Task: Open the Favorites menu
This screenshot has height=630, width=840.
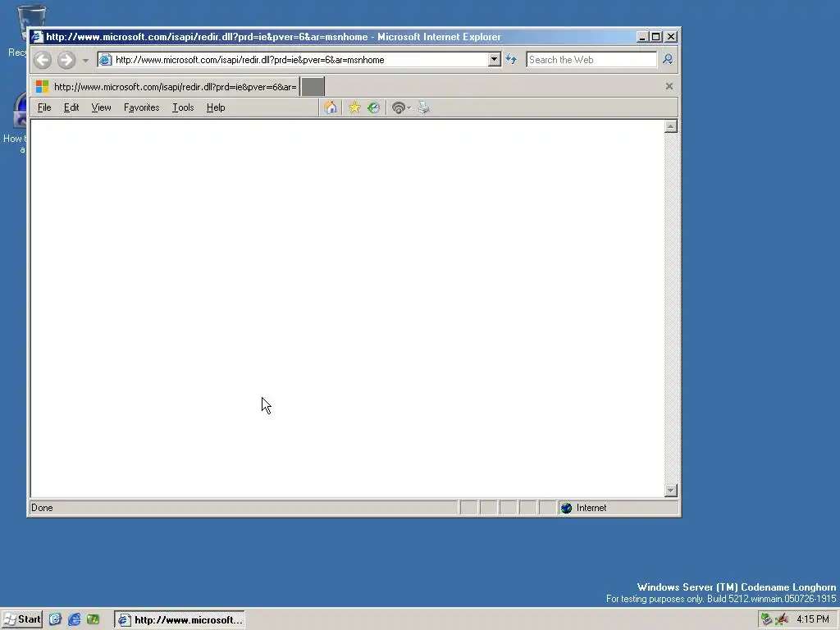Action: pos(141,107)
